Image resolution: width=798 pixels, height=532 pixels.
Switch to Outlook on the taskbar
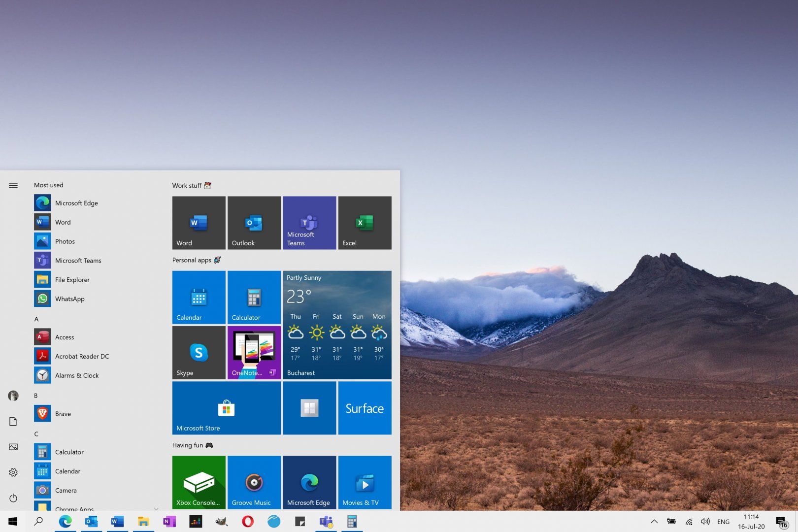coord(91,521)
